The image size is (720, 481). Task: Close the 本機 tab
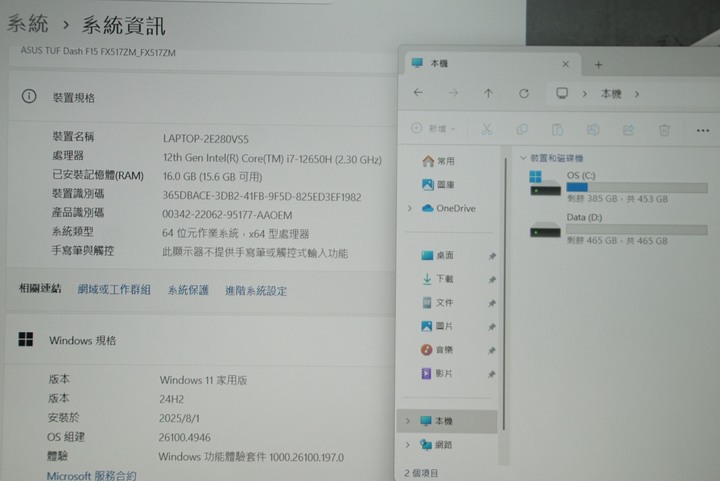coord(565,64)
